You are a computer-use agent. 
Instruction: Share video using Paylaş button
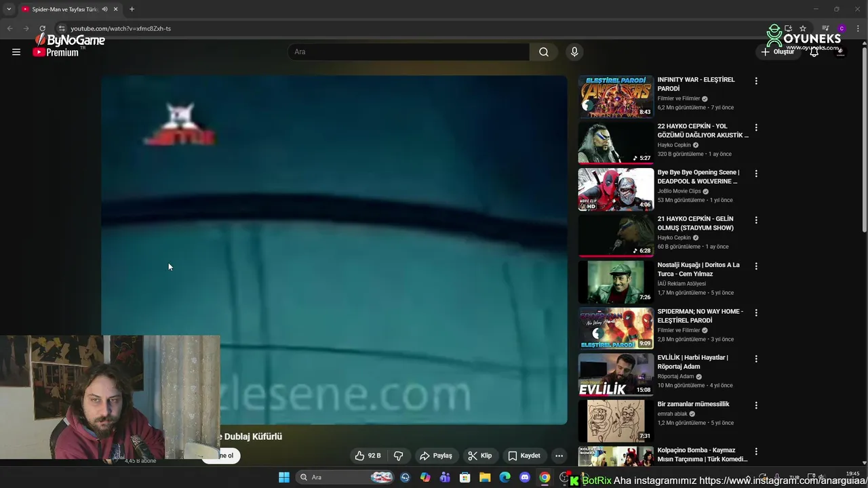click(x=436, y=455)
